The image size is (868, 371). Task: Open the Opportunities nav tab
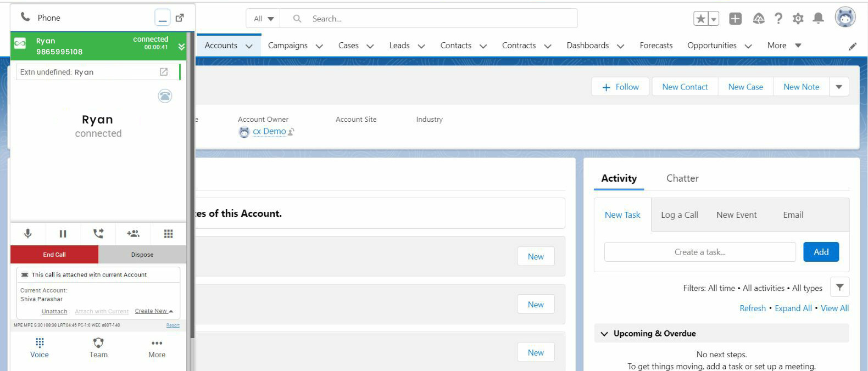coord(712,46)
